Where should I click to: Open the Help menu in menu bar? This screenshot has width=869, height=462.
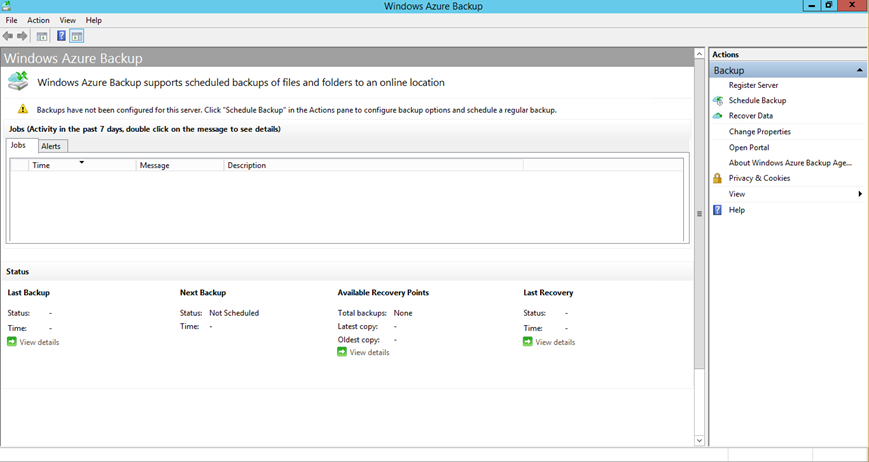click(x=94, y=20)
